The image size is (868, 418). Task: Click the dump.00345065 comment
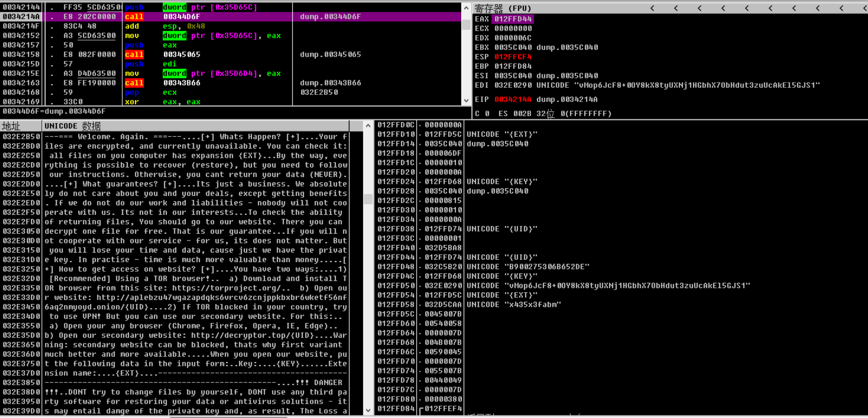click(330, 54)
